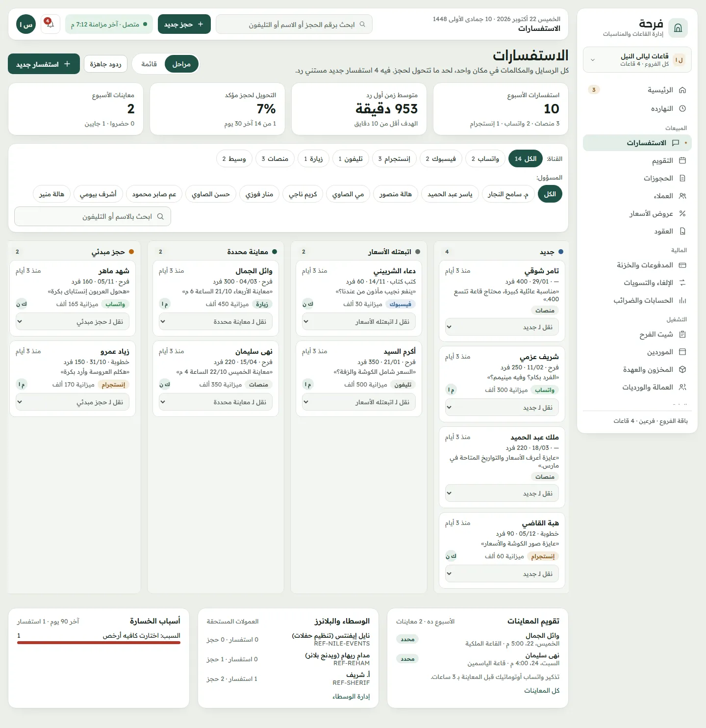The height and width of the screenshot is (728, 706).
Task: Open المدفوعات والخزنة card icon
Action: tap(682, 265)
